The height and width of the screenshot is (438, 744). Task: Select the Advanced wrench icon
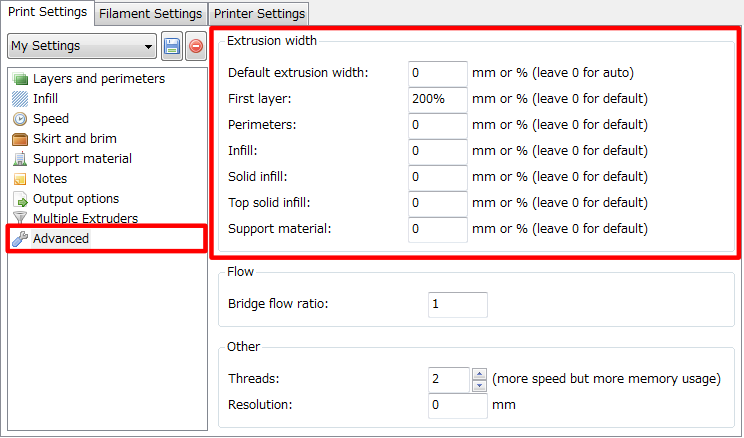[x=20, y=239]
